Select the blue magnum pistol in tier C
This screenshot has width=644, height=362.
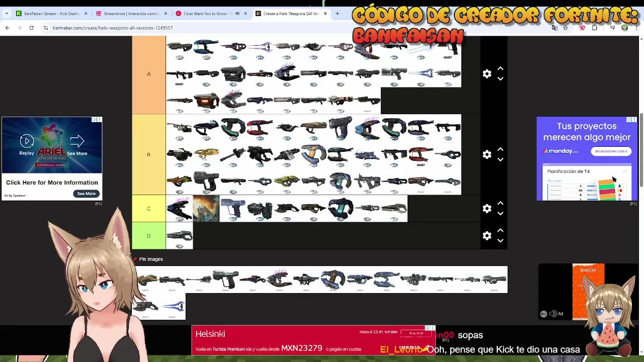pos(233,208)
